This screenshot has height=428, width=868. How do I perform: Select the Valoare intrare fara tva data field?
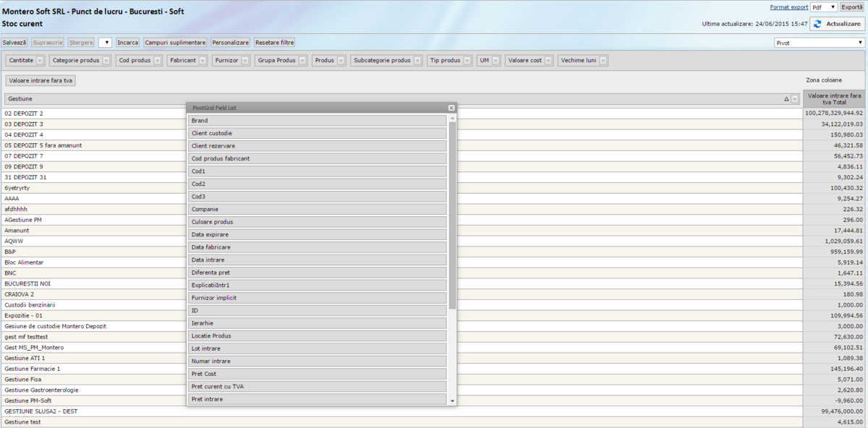coord(41,80)
